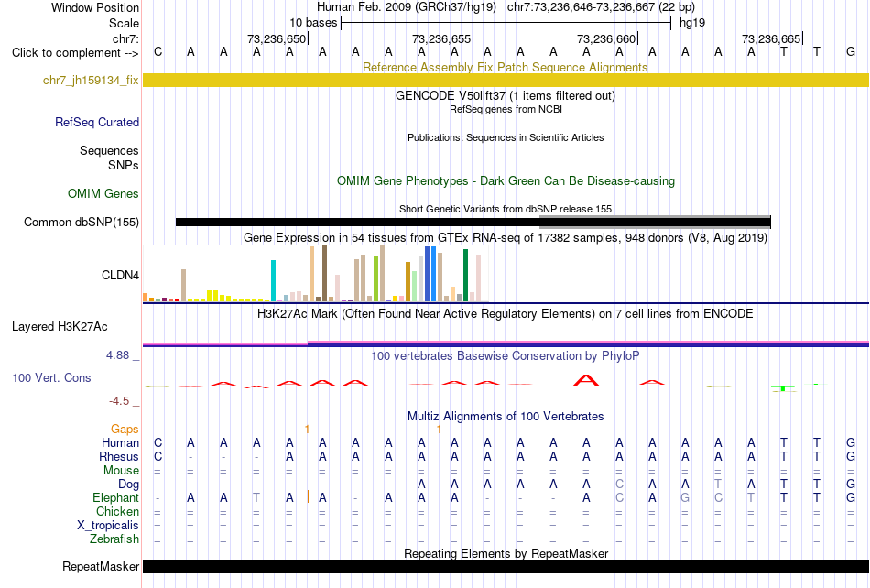
Task: Open the Layered H3K27Ac track label
Action: point(60,327)
